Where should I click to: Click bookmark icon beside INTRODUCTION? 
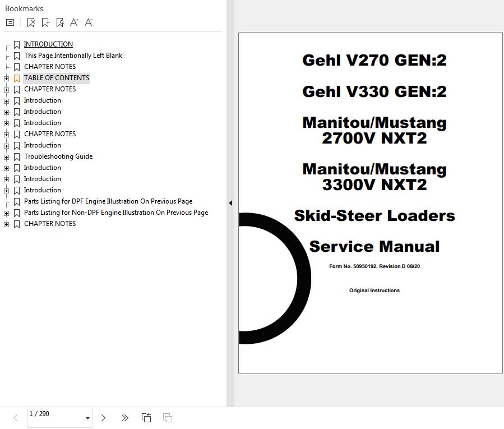[17, 45]
